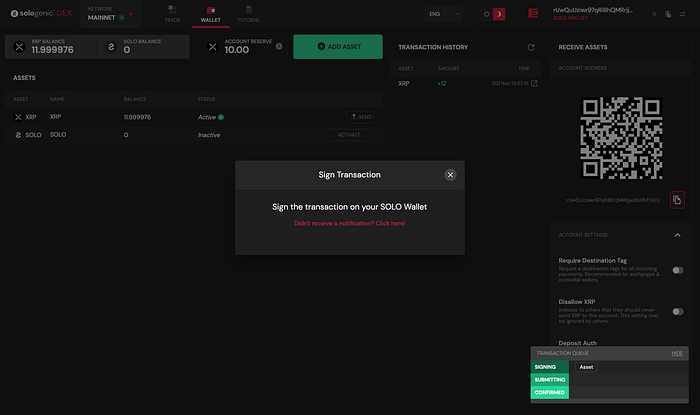Toggle Require Destination Tag switch
The image size is (700, 415).
click(678, 270)
